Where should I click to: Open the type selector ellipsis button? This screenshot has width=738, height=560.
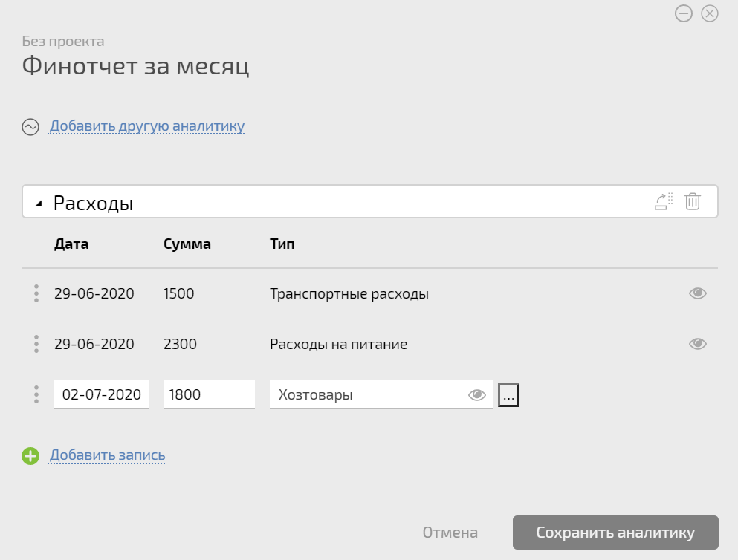[508, 395]
